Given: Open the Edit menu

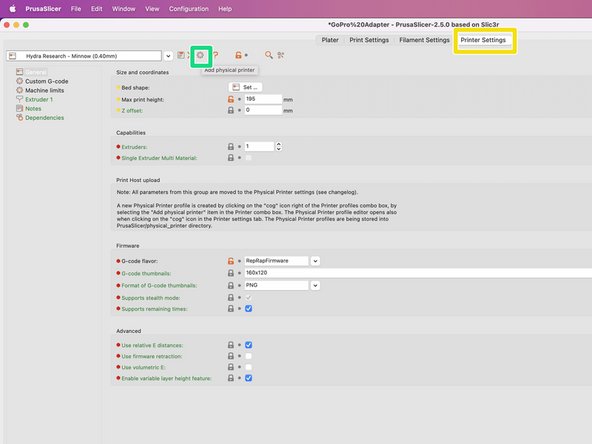Looking at the screenshot, I should 96,9.
